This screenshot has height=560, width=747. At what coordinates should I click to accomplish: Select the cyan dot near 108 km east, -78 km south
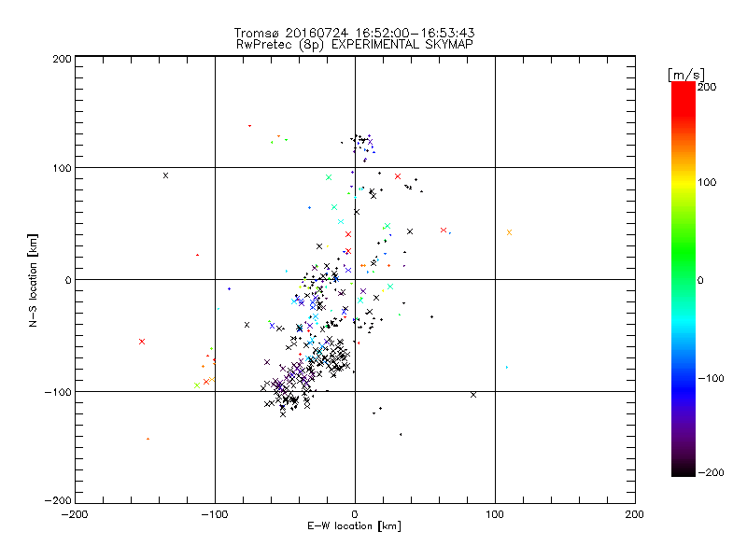point(506,367)
